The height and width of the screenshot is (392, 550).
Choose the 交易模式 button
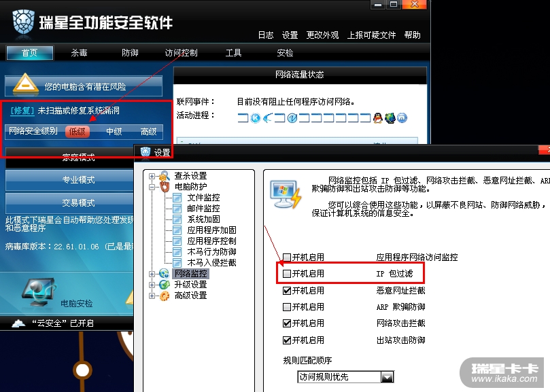click(x=69, y=202)
